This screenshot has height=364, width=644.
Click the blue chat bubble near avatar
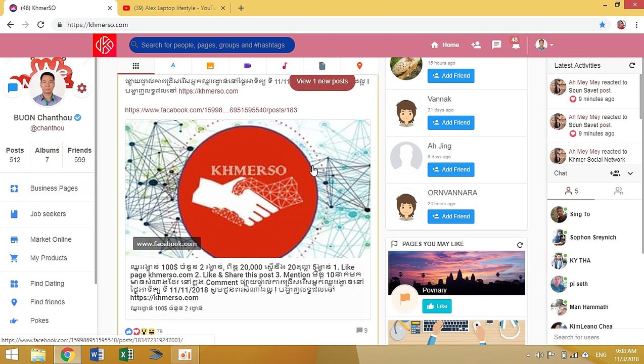[x=13, y=88]
